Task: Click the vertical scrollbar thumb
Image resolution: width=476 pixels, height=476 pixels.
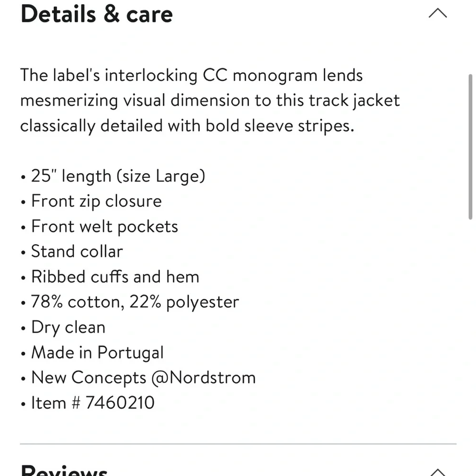Action: 470,147
